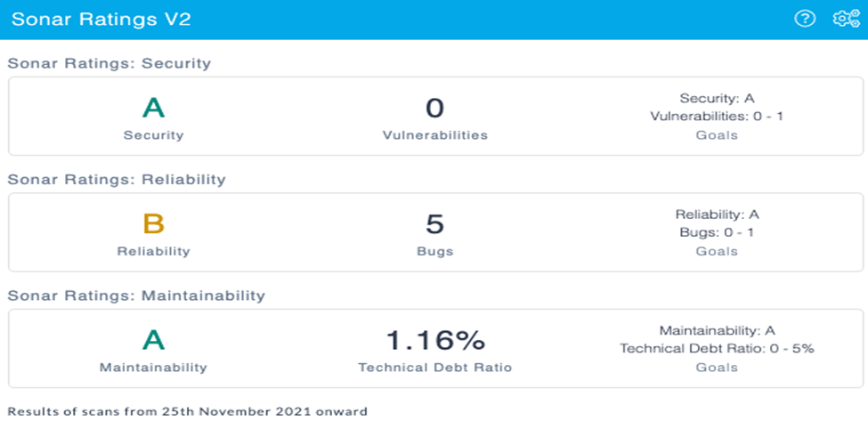
Task: Click the green Security A rating
Action: coord(153,108)
